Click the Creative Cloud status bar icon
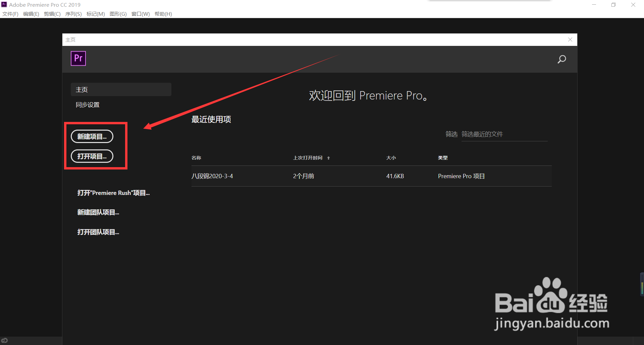 point(4,341)
